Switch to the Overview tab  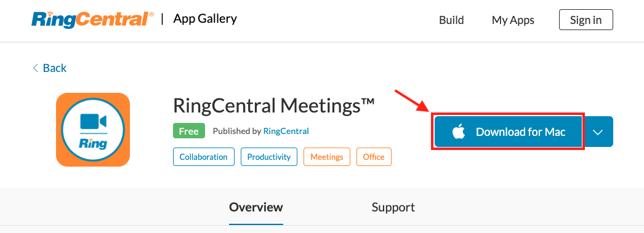256,207
